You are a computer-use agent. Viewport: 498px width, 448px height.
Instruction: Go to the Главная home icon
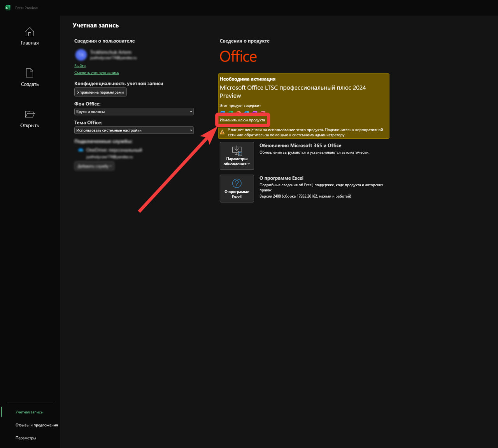click(30, 32)
